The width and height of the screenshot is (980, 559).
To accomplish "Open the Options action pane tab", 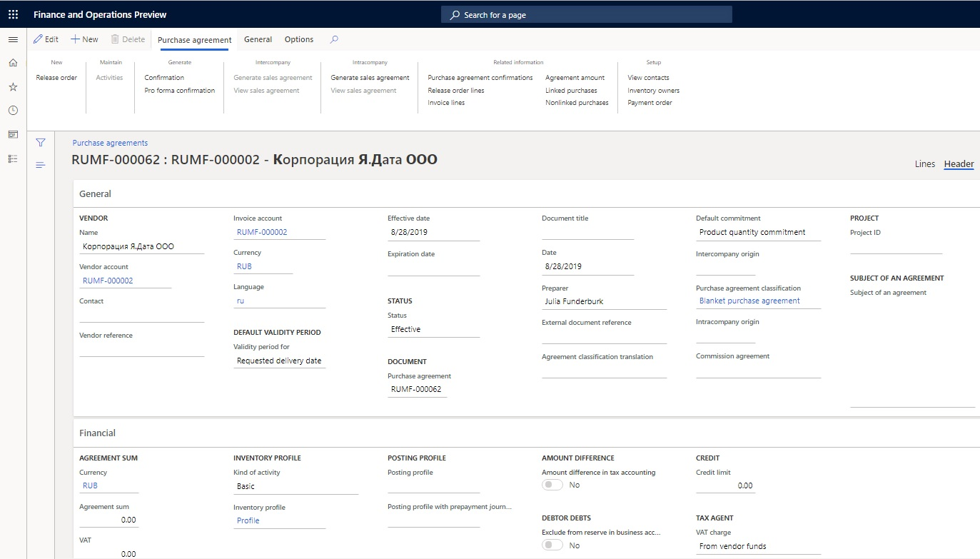I will click(x=299, y=39).
